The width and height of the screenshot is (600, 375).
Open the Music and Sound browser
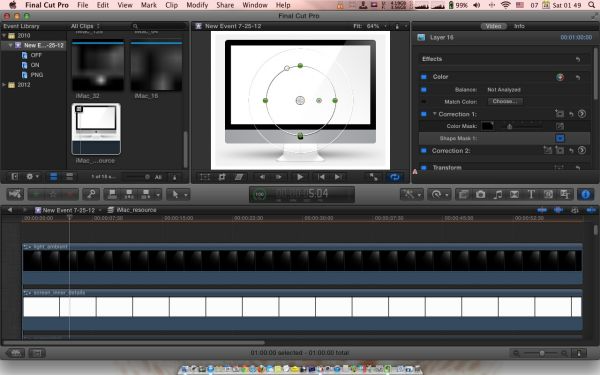497,194
